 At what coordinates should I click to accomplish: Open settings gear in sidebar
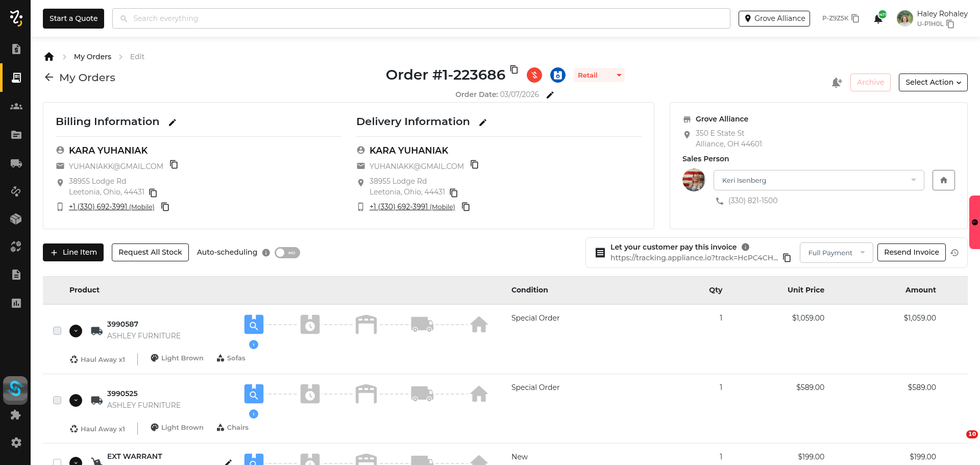tap(16, 443)
